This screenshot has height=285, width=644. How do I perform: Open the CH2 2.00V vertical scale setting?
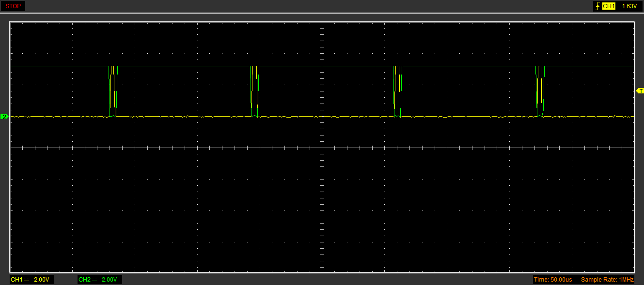tap(109, 280)
